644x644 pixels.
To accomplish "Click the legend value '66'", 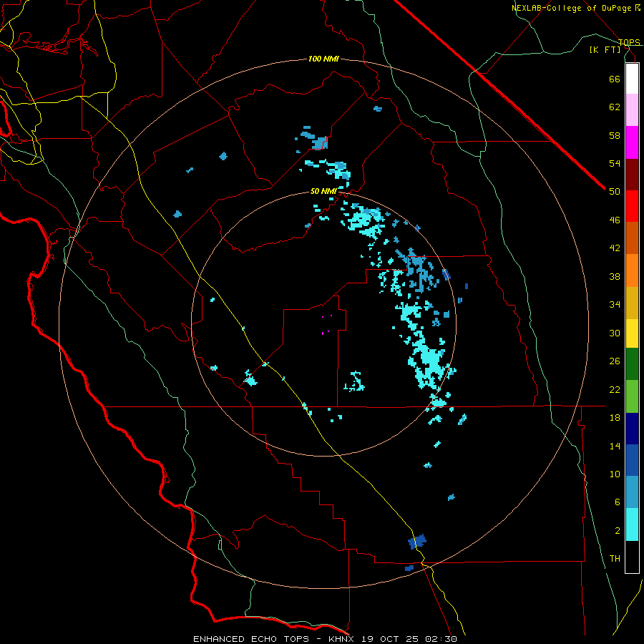I will pyautogui.click(x=615, y=79).
